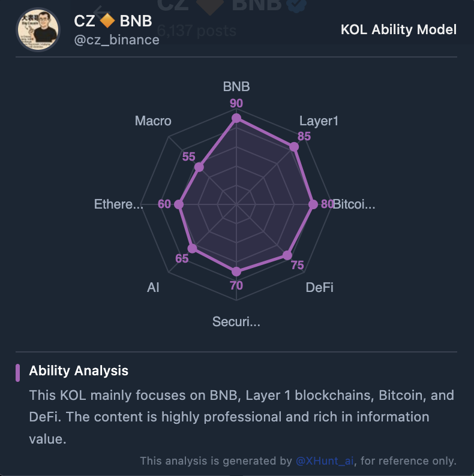Click the AI data point marked 65
Image resolution: width=474 pixels, height=476 pixels.
[192, 249]
